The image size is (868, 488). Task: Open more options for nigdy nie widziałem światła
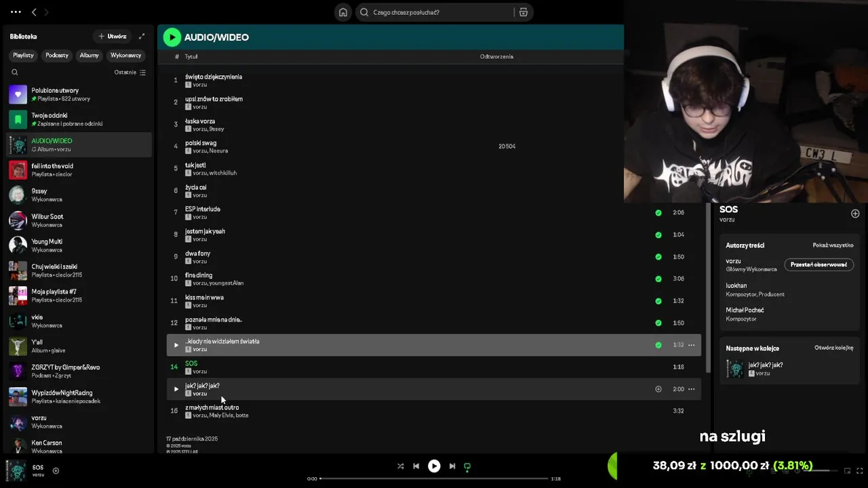tap(692, 345)
